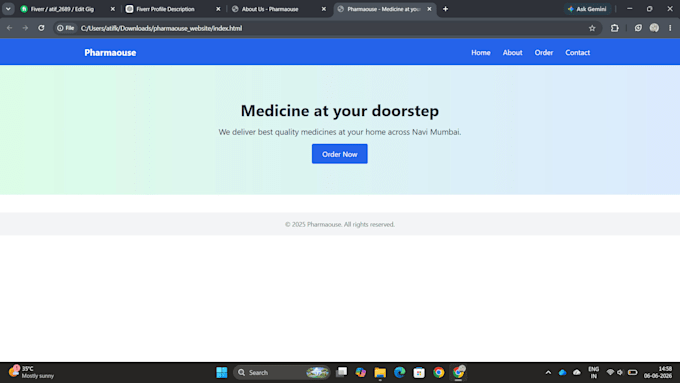The image size is (680, 383).
Task: Click the dark cloud tray icon
Action: coord(577,372)
